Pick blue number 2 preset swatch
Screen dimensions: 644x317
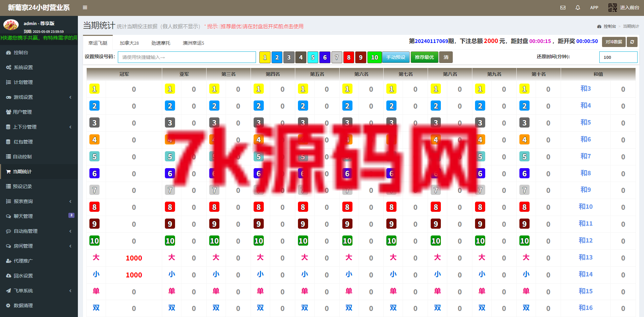click(277, 57)
